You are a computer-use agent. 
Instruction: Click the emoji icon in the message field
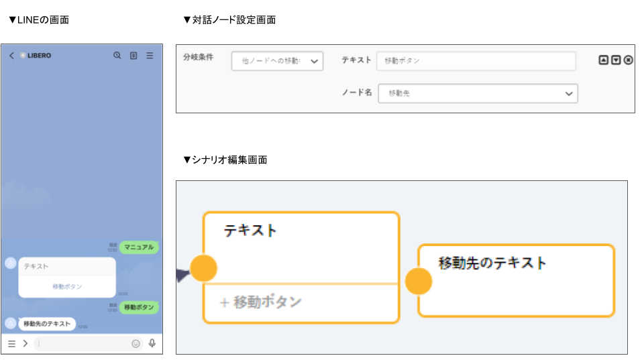pos(136,343)
